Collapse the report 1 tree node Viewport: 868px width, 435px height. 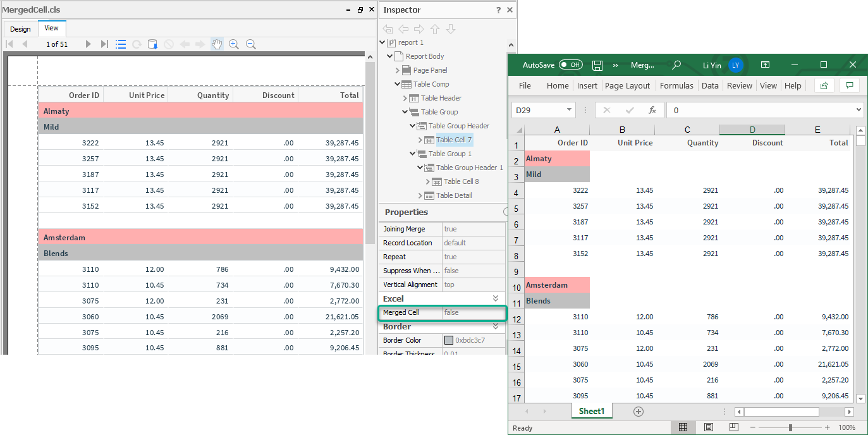click(x=382, y=42)
